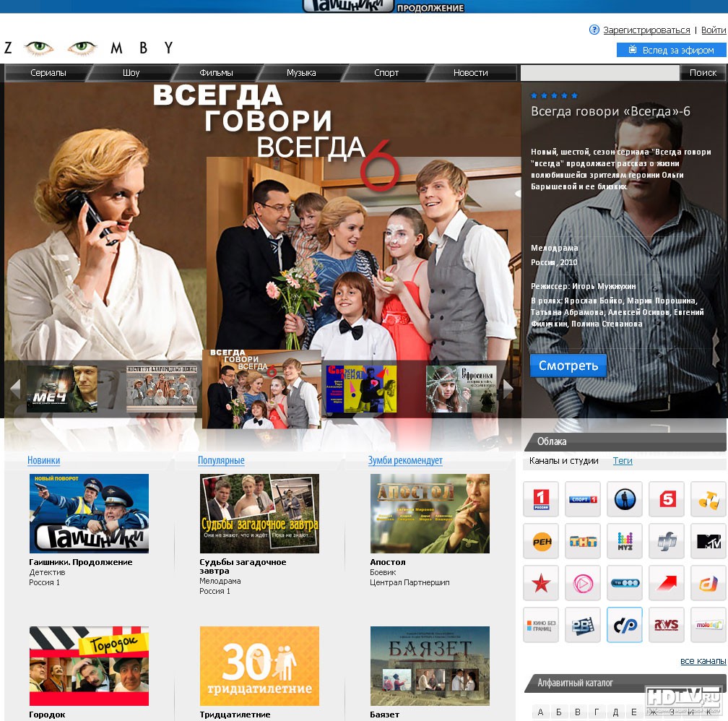Focus the search input field
The width and height of the screenshot is (728, 721).
(600, 72)
